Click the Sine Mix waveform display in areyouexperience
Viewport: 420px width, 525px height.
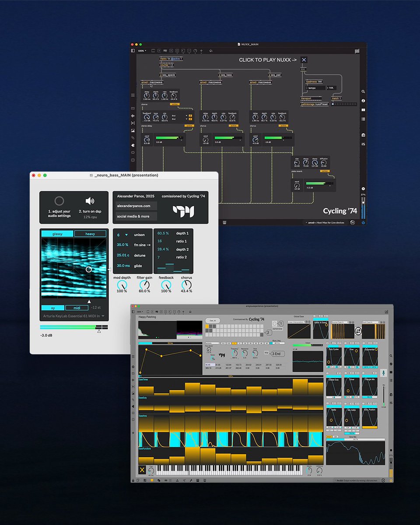(x=356, y=453)
